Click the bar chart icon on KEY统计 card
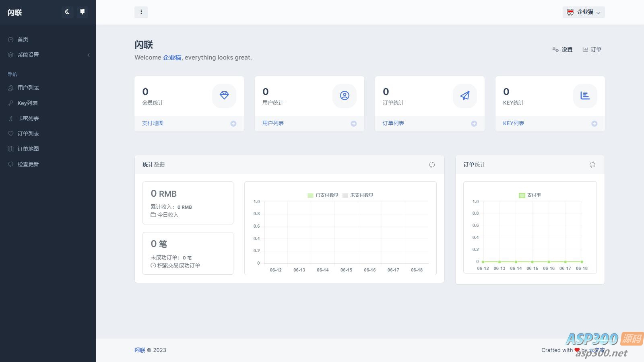Image resolution: width=644 pixels, height=362 pixels. (x=585, y=96)
